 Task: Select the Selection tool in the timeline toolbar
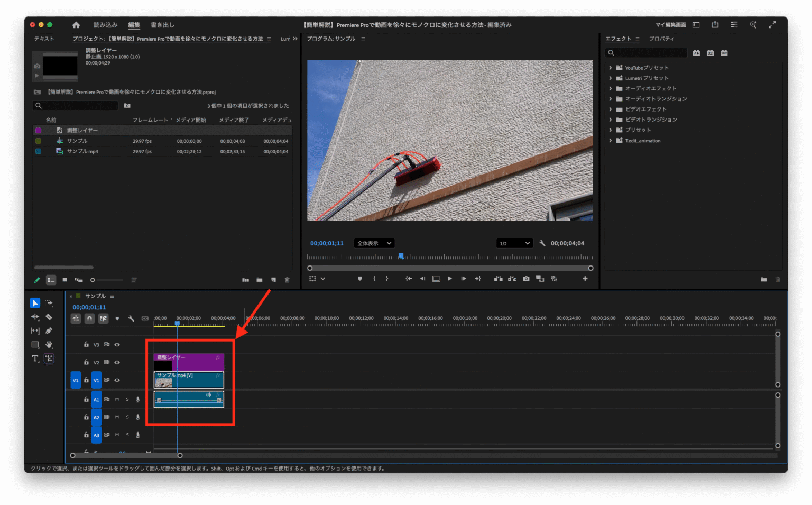(x=35, y=302)
